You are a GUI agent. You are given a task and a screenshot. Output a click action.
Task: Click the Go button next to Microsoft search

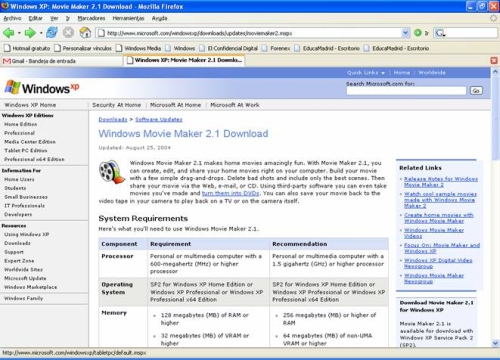(x=476, y=91)
